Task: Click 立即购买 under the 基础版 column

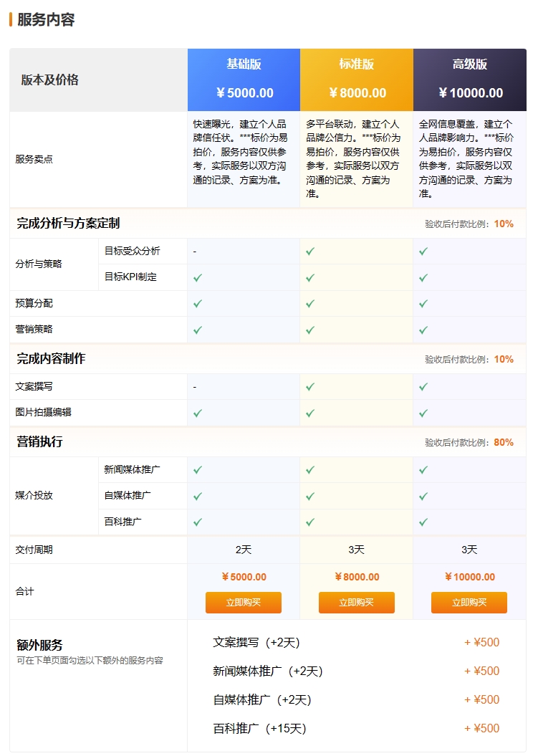Action: pos(244,603)
